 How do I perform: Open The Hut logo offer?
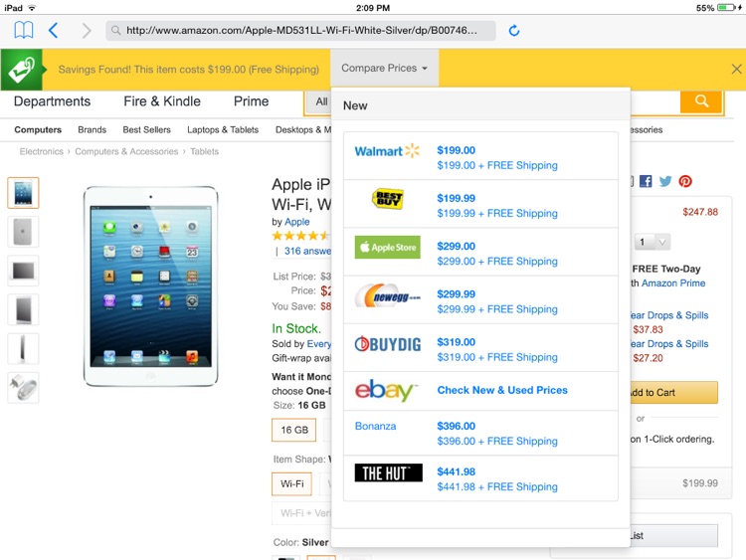point(388,472)
